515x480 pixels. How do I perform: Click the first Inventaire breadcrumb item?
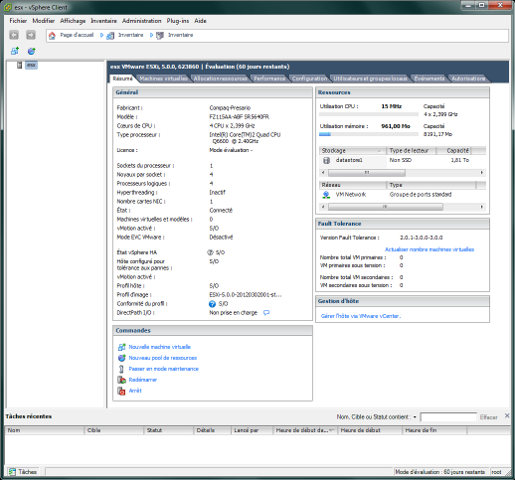131,35
